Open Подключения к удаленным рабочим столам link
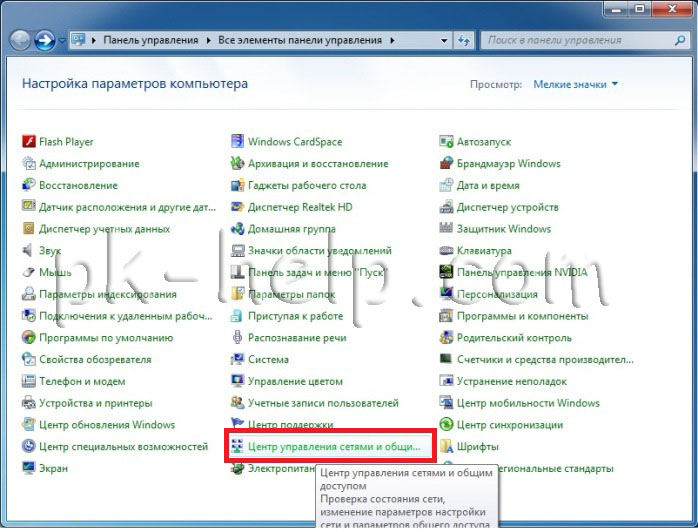 click(126, 316)
